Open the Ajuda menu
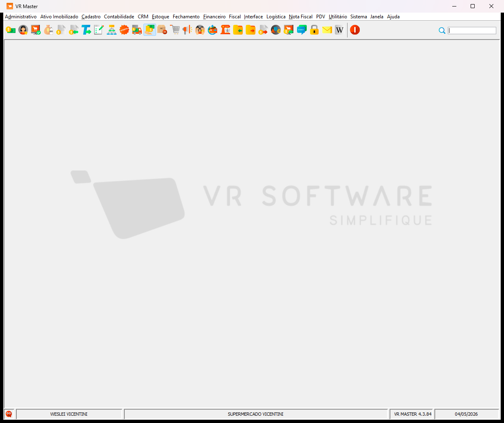Image resolution: width=504 pixels, height=423 pixels. (393, 17)
